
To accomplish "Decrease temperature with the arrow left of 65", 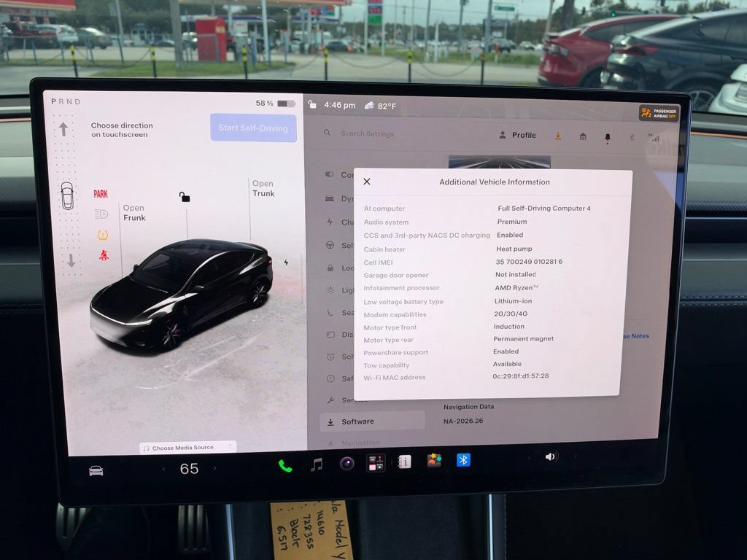I will (x=163, y=469).
